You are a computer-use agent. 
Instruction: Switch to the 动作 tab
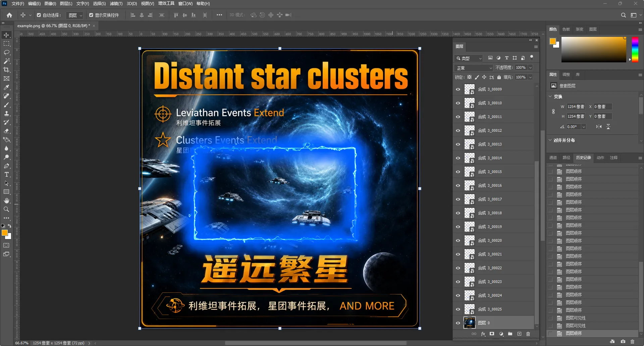[x=600, y=158]
